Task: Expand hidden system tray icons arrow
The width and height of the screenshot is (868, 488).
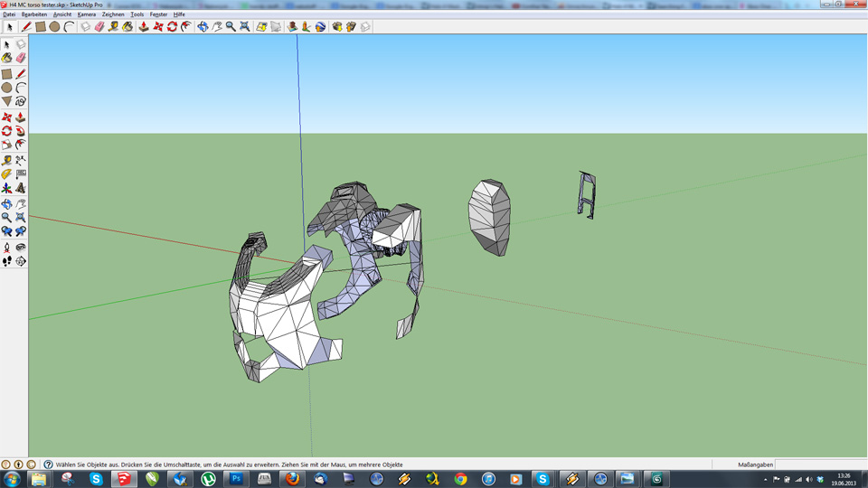Action: click(x=766, y=479)
